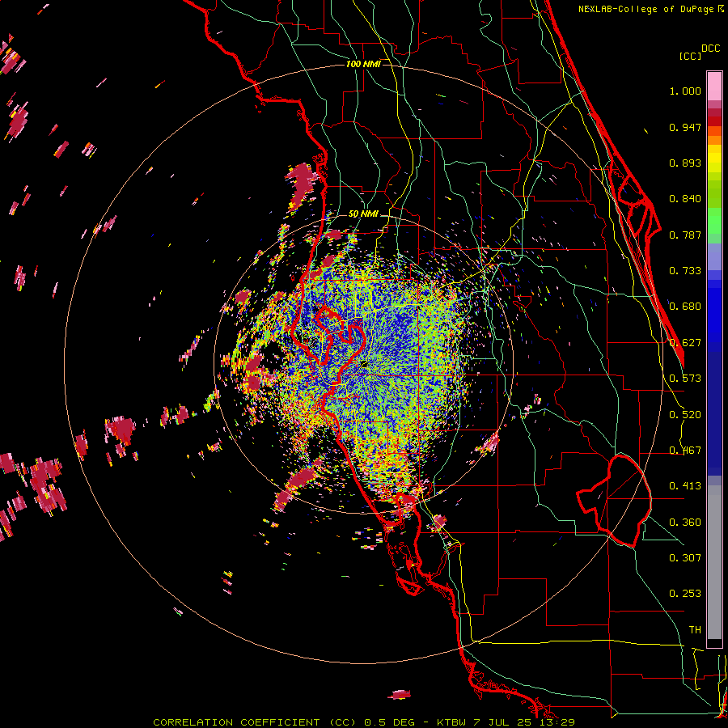Select the 0.413 scale value
728x728 pixels.
click(685, 486)
